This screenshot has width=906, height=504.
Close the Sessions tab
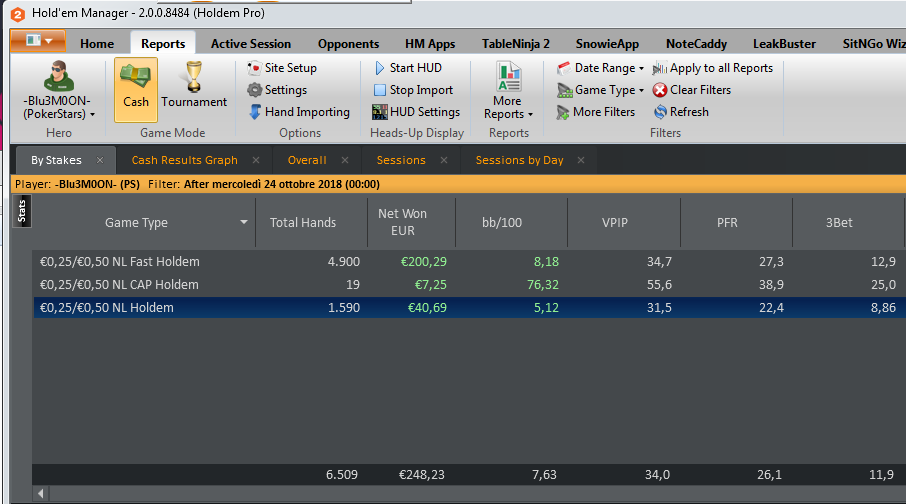(x=444, y=160)
